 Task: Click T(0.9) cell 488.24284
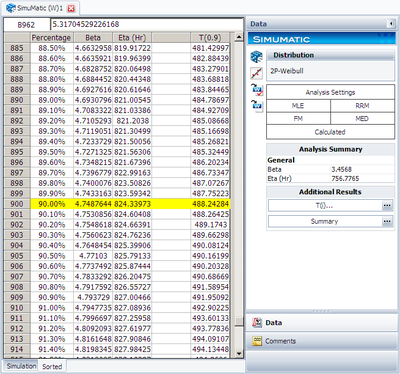tap(210, 204)
